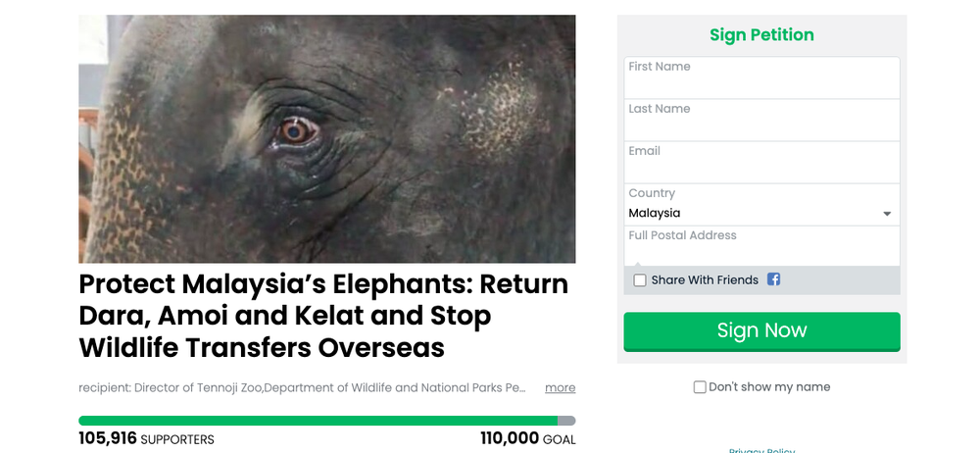Image resolution: width=980 pixels, height=453 pixels.
Task: Enable the Don't show my name checkbox
Action: tap(700, 387)
